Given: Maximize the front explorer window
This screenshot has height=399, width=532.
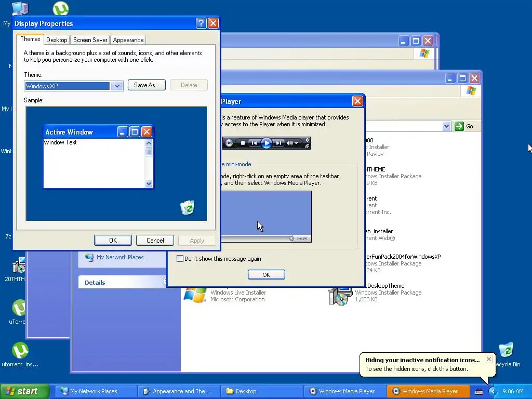Looking at the screenshot, I should (462, 78).
